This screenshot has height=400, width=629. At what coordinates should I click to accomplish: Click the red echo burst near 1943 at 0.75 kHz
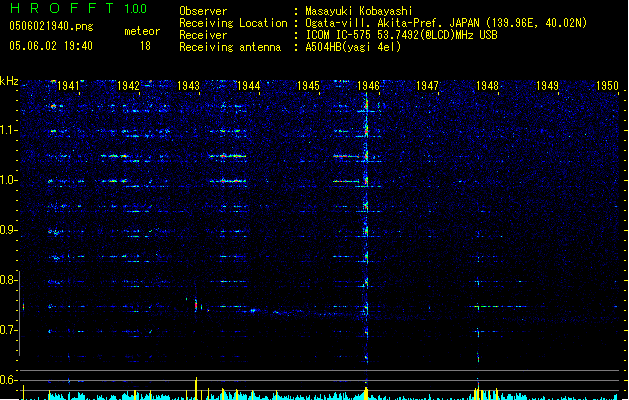click(x=196, y=305)
